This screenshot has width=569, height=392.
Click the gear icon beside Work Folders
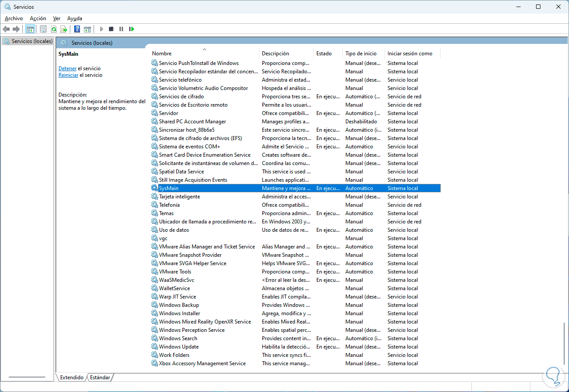154,355
